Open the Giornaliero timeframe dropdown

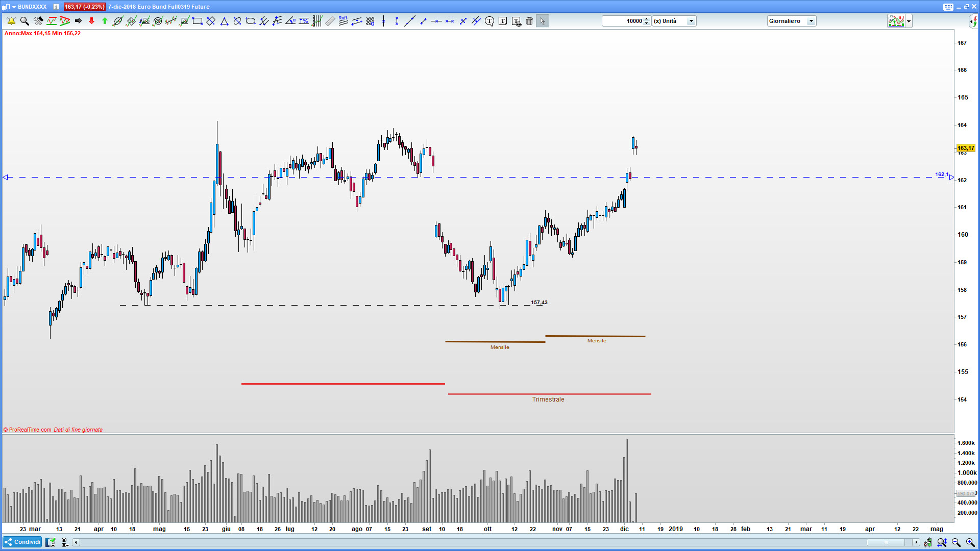tap(791, 21)
